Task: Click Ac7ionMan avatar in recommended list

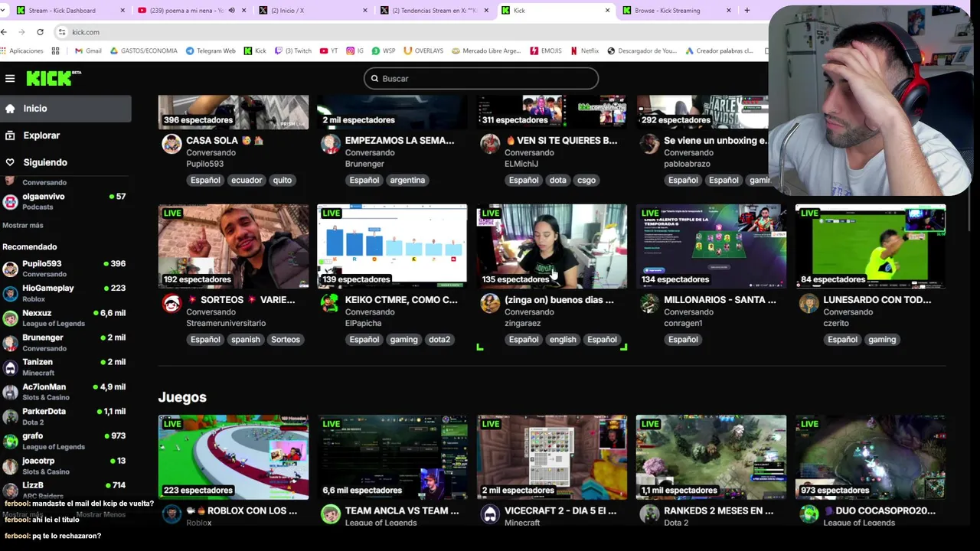Action: 10,392
